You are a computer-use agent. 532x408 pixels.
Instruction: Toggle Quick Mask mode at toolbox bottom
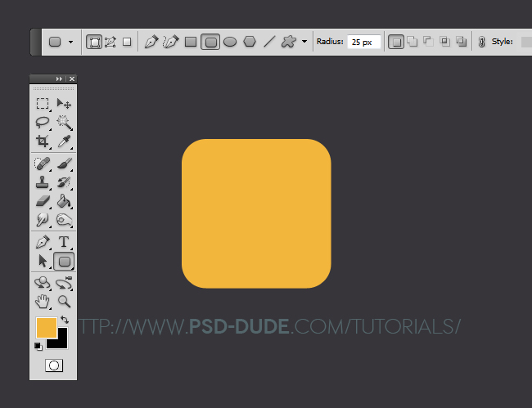53,365
